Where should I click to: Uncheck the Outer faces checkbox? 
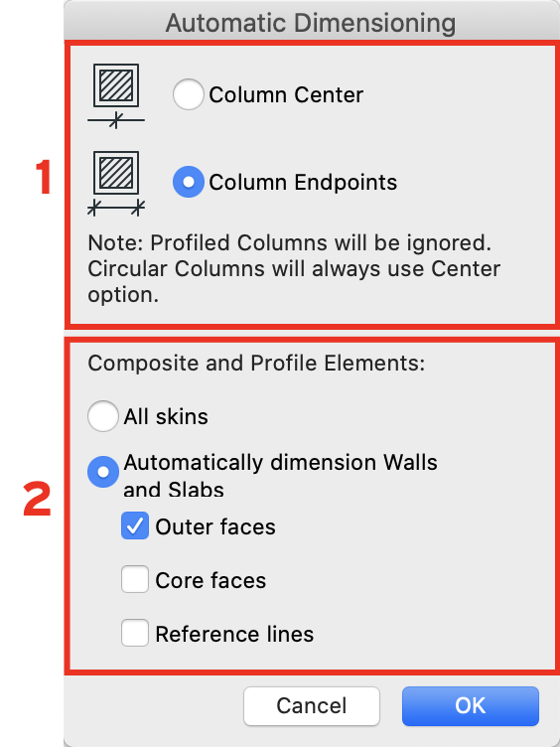pos(135,525)
